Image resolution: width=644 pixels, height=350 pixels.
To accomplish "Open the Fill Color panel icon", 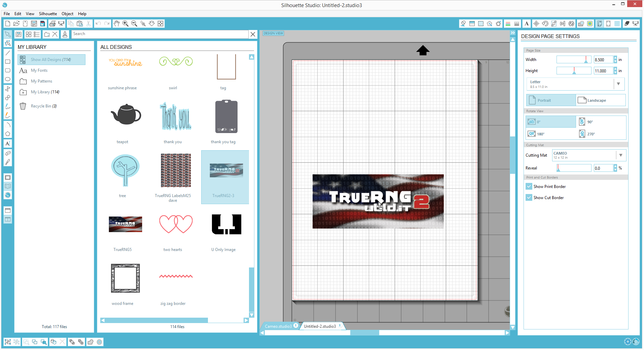I will tap(463, 24).
